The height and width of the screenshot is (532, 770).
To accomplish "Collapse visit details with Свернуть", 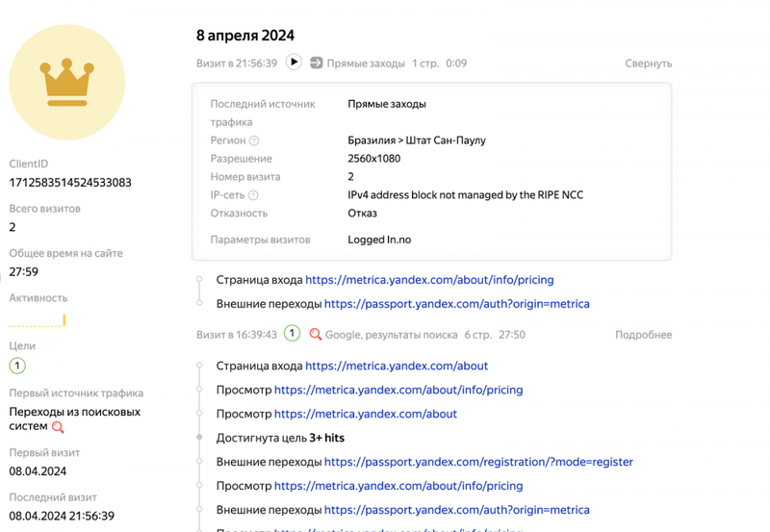I will [x=648, y=63].
